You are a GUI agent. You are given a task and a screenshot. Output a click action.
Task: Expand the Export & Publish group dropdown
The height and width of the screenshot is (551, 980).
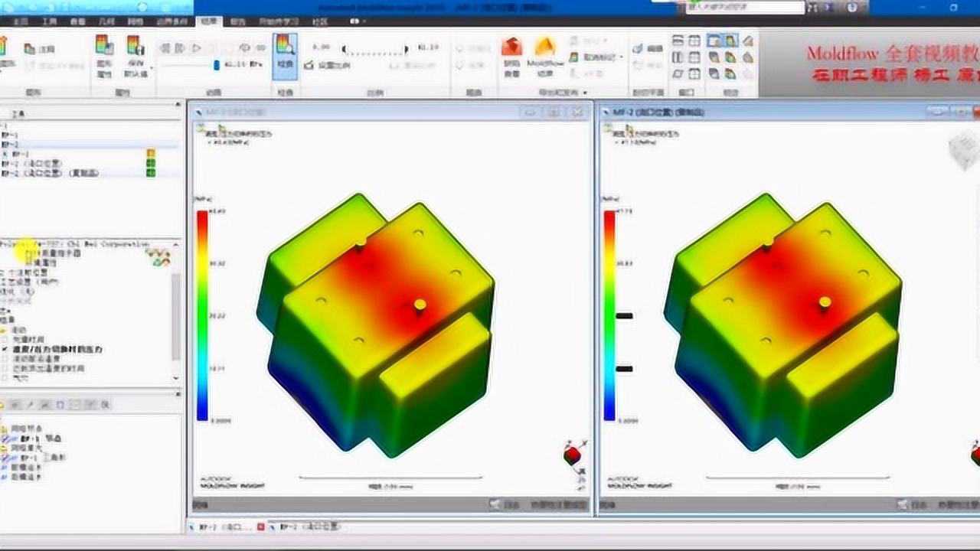[586, 93]
